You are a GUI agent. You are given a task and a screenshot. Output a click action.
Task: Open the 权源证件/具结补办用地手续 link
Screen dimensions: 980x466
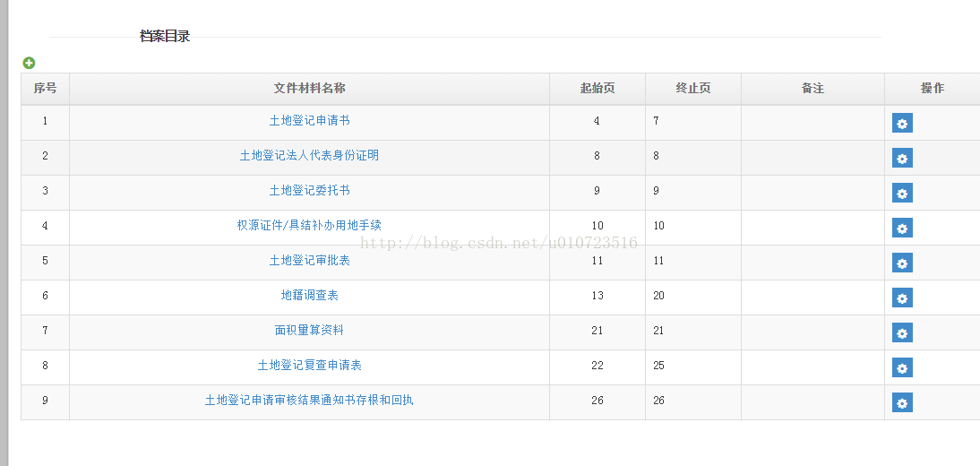click(x=309, y=225)
